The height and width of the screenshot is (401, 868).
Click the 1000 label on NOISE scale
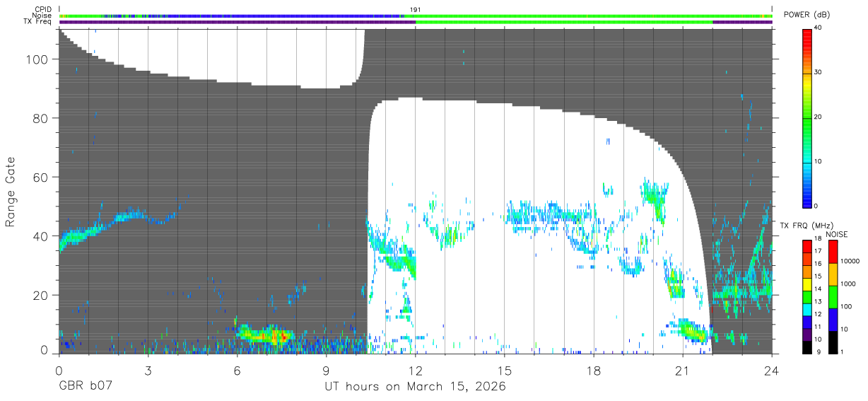(849, 284)
